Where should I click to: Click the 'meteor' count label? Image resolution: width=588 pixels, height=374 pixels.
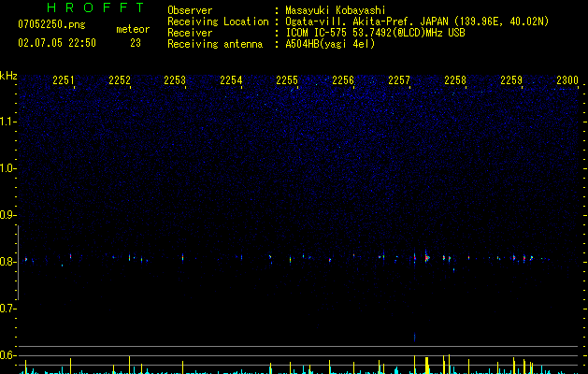coord(133,29)
